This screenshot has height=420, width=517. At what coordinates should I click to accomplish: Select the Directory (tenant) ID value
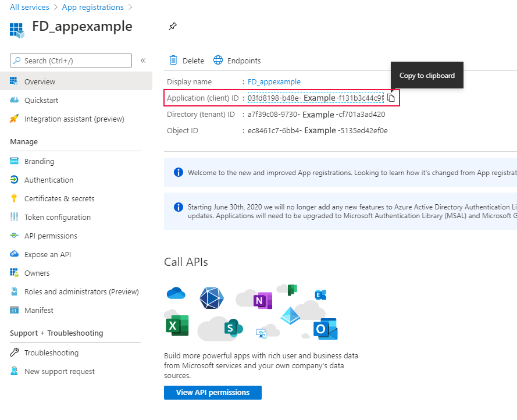[316, 115]
